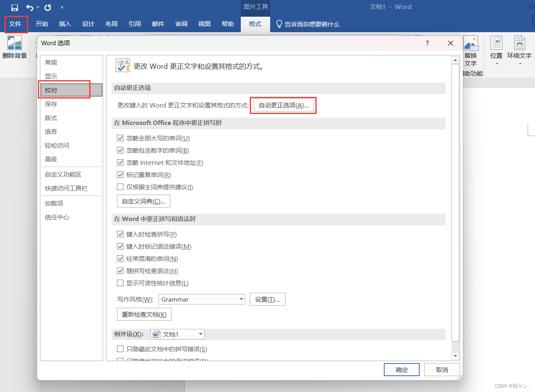Switch to the 布局 ribbon tab
This screenshot has width=535, height=392.
(x=111, y=24)
